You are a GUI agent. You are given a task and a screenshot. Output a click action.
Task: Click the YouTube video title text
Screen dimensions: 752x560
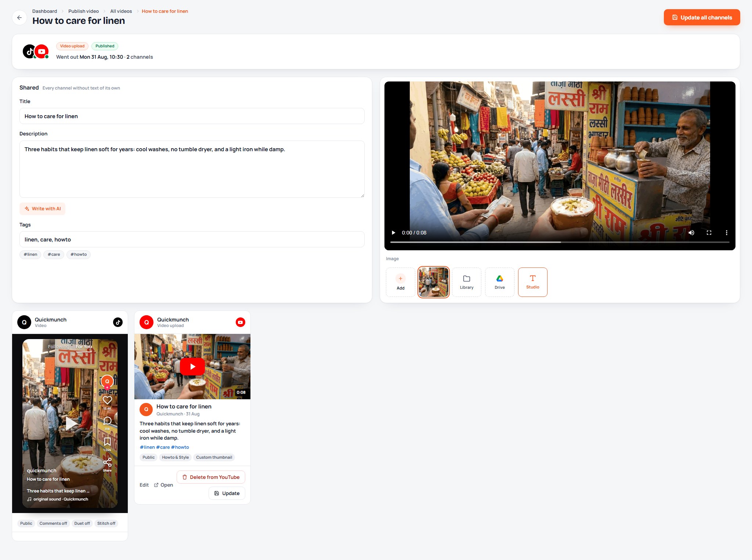(184, 406)
